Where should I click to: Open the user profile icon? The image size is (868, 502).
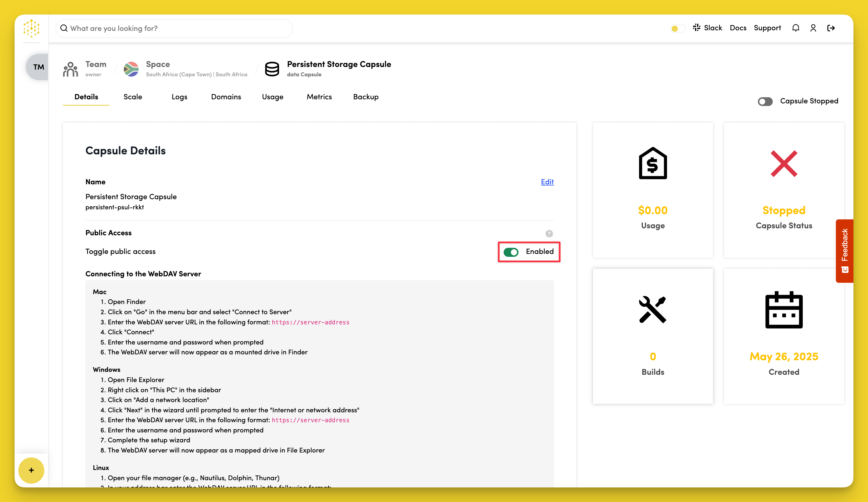click(x=813, y=28)
